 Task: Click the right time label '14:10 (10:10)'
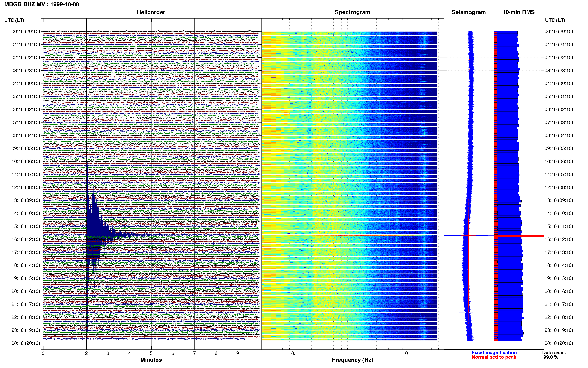coord(559,213)
